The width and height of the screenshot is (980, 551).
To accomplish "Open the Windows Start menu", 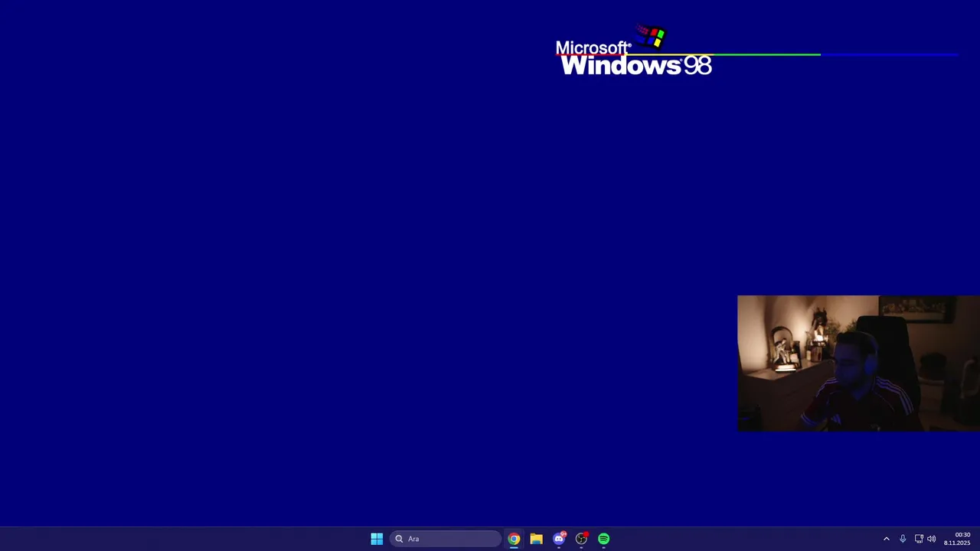I will [377, 539].
